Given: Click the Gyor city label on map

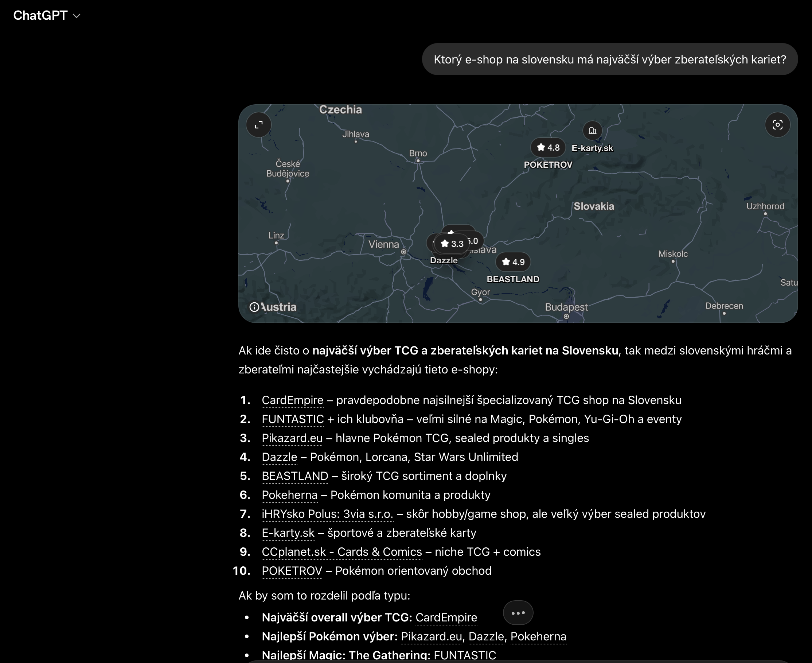Looking at the screenshot, I should 480,292.
